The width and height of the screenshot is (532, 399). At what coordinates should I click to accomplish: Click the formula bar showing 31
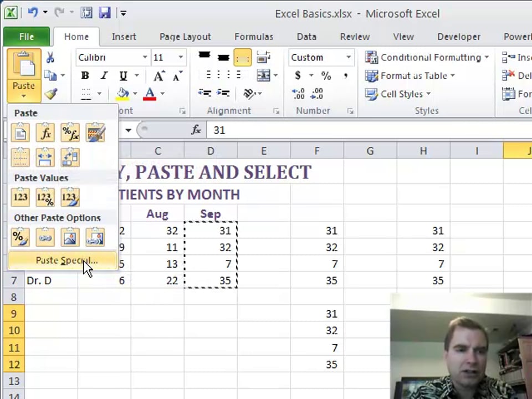click(x=369, y=130)
